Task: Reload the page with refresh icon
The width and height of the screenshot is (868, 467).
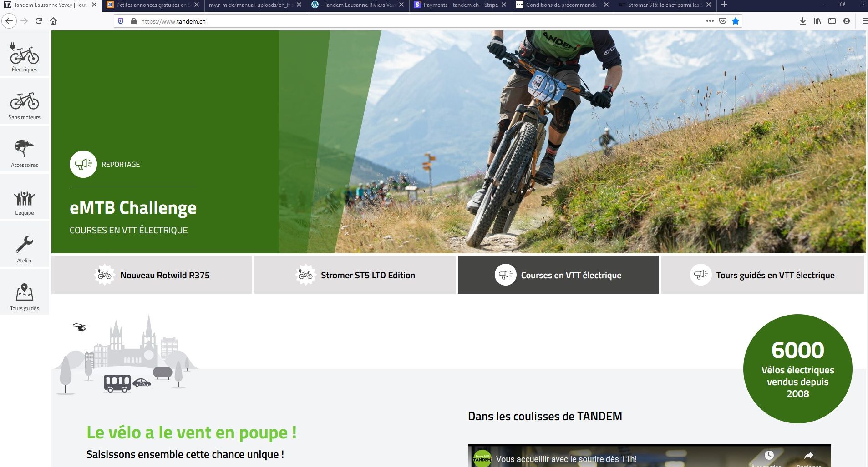Action: [x=39, y=21]
